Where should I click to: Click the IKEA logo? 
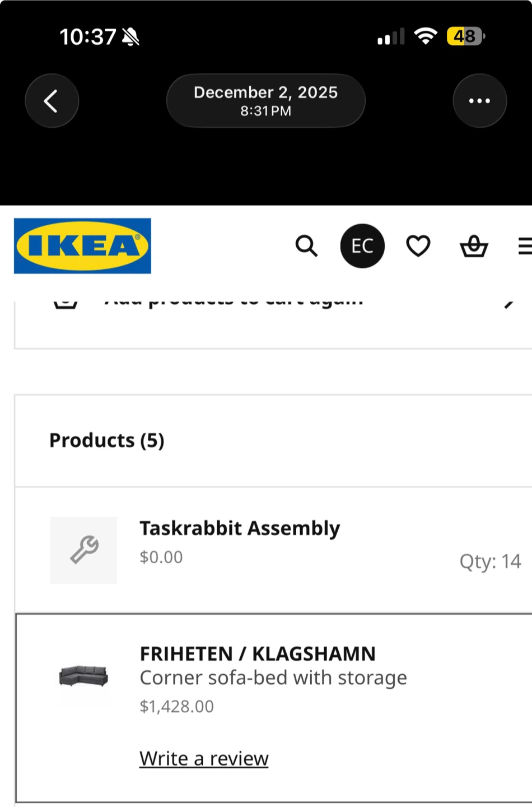click(82, 246)
